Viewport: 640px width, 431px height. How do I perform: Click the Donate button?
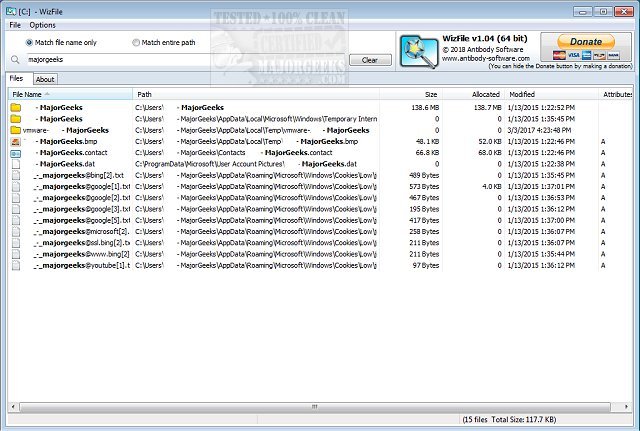pyautogui.click(x=586, y=47)
